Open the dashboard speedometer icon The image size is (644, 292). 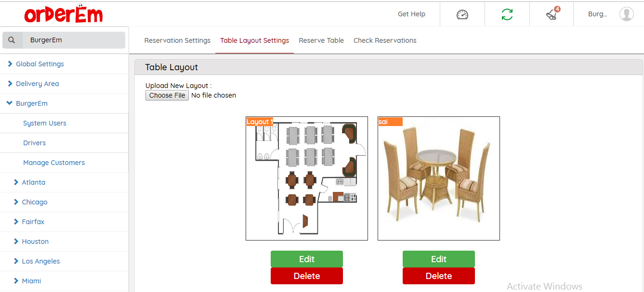click(462, 14)
